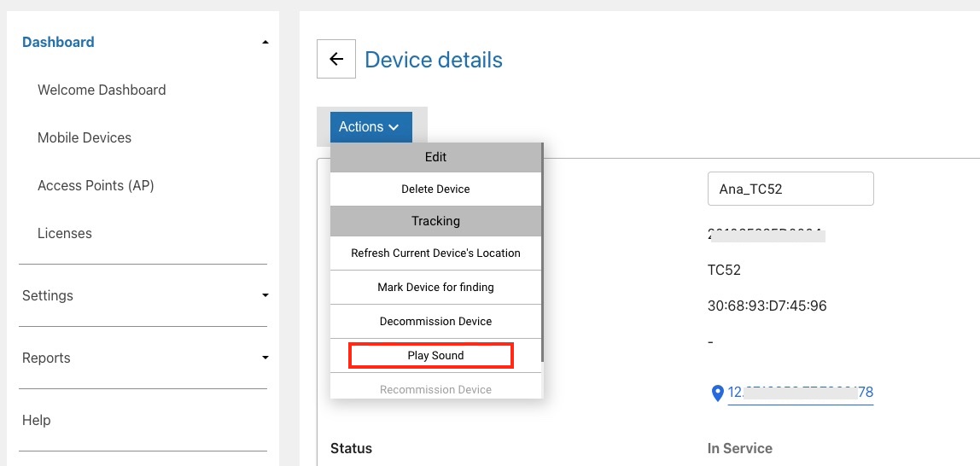Go to Mobile Devices

[85, 137]
